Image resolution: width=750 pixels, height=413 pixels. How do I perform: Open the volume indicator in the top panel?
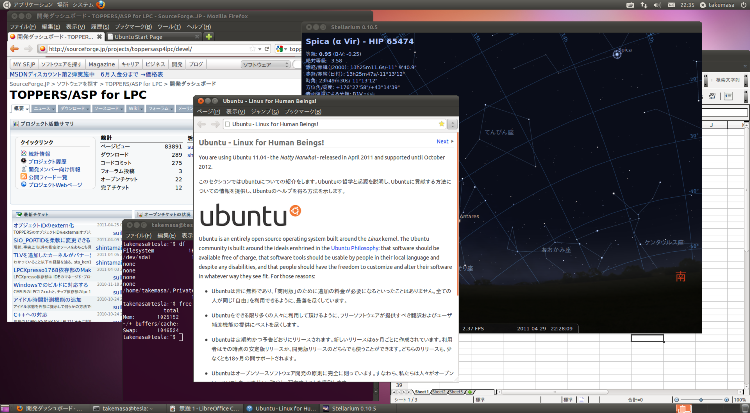tap(657, 5)
